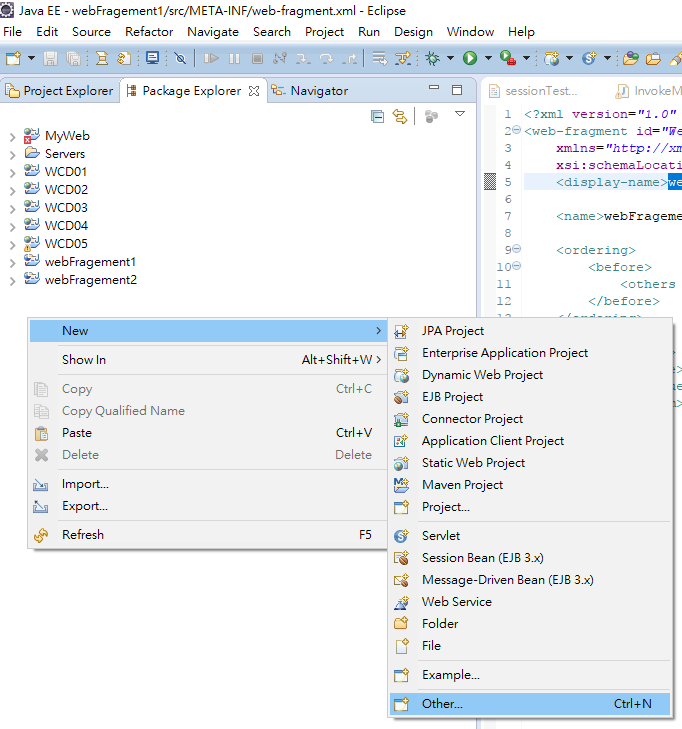The height and width of the screenshot is (729, 682).
Task: Click the Suspend debug icon
Action: [x=234, y=59]
